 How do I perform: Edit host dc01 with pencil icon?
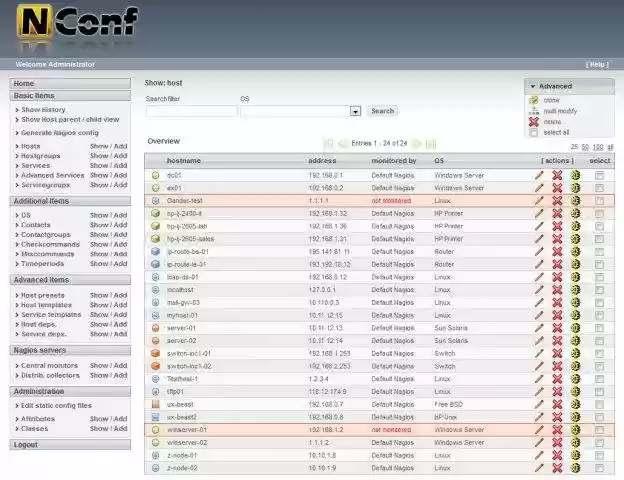[x=539, y=175]
